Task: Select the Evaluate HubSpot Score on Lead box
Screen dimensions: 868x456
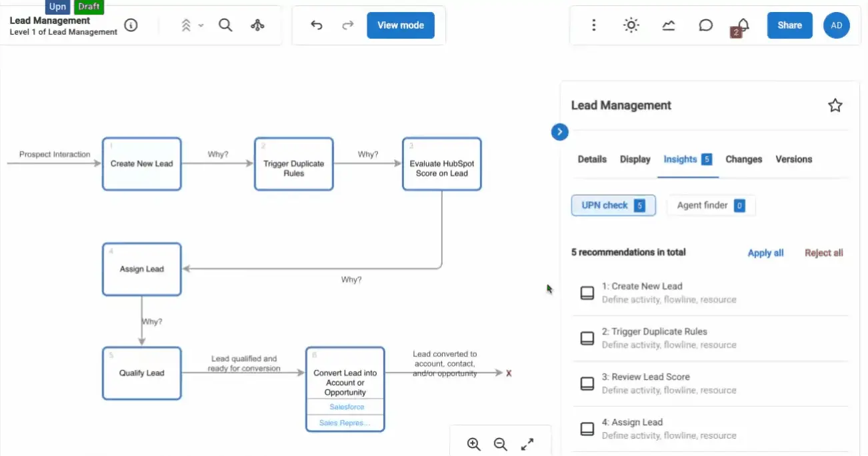Action: (x=441, y=164)
